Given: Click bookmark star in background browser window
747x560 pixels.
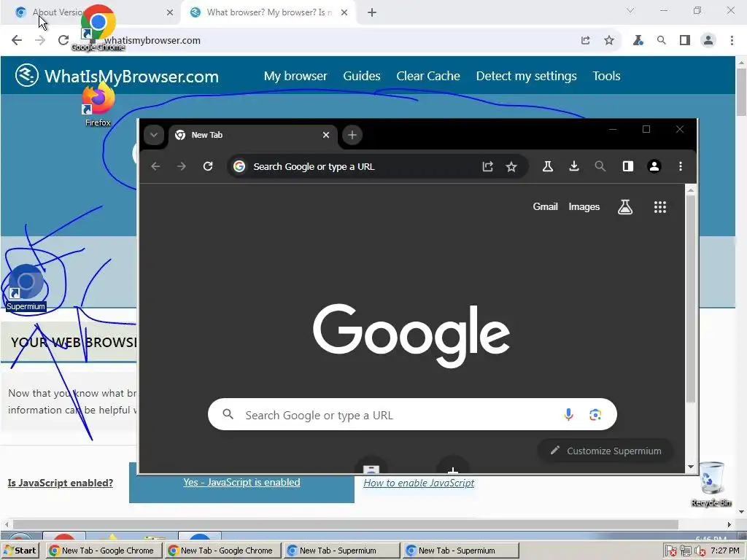Looking at the screenshot, I should [x=609, y=41].
